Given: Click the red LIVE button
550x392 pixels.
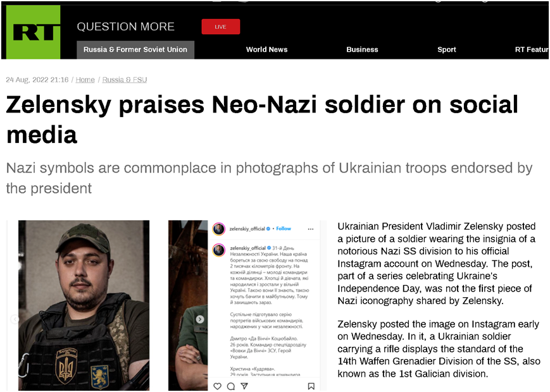Looking at the screenshot, I should [220, 27].
